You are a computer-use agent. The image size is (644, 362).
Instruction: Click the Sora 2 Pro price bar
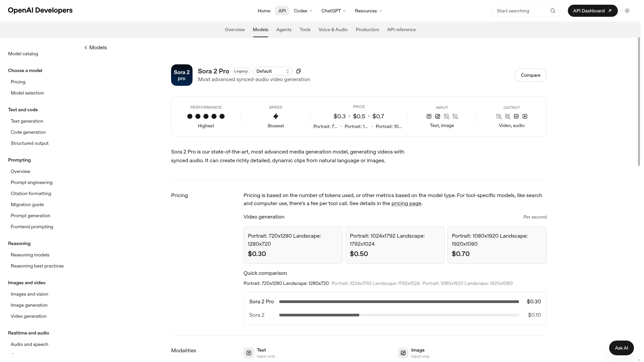tap(399, 302)
